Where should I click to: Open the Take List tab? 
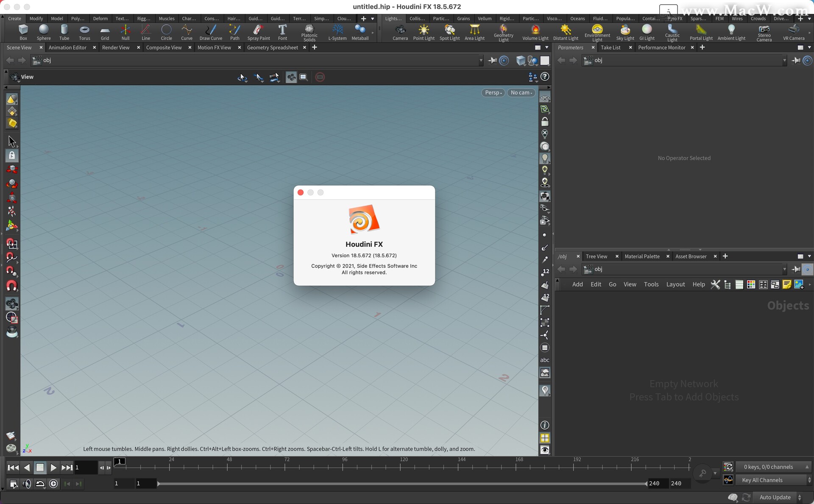(610, 47)
